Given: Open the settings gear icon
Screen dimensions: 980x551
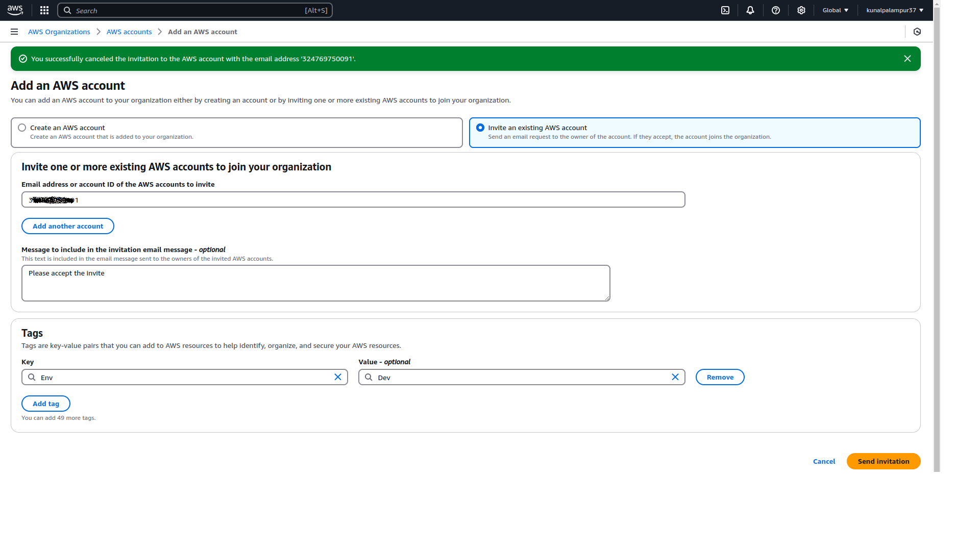Looking at the screenshot, I should 801,10.
